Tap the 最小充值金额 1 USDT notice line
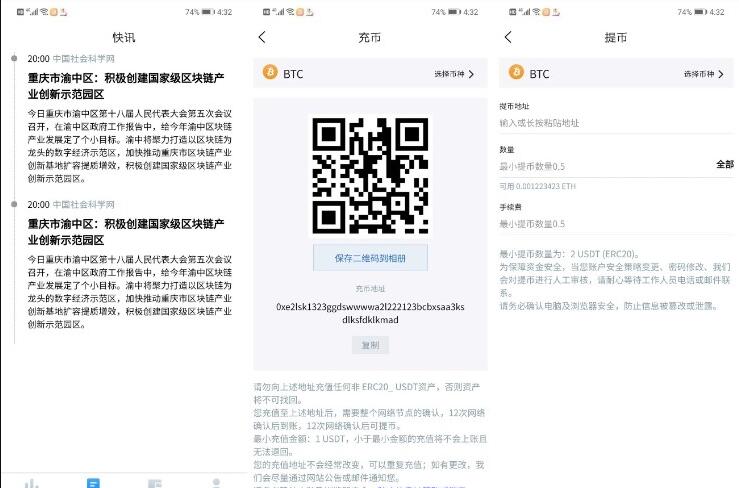739x488 pixels. (x=370, y=445)
